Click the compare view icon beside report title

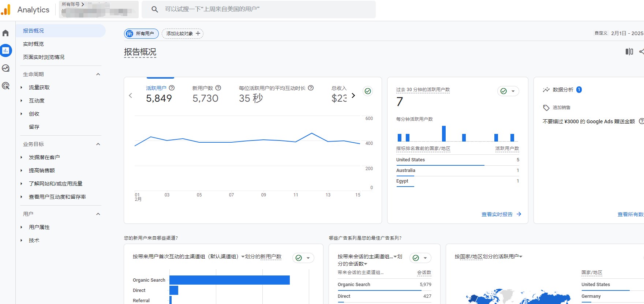pyautogui.click(x=629, y=52)
